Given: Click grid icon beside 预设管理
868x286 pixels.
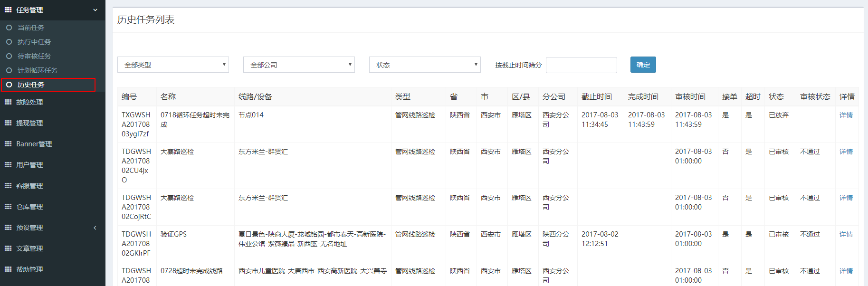Looking at the screenshot, I should pos(8,228).
